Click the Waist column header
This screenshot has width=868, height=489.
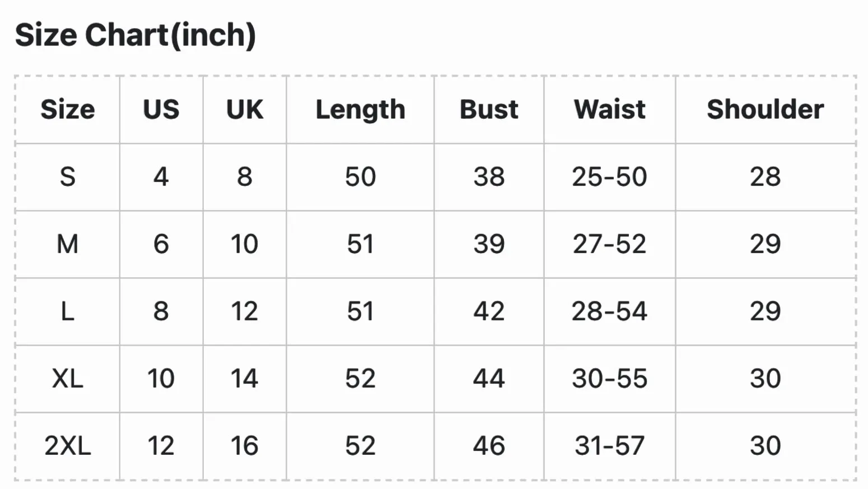[x=610, y=109]
